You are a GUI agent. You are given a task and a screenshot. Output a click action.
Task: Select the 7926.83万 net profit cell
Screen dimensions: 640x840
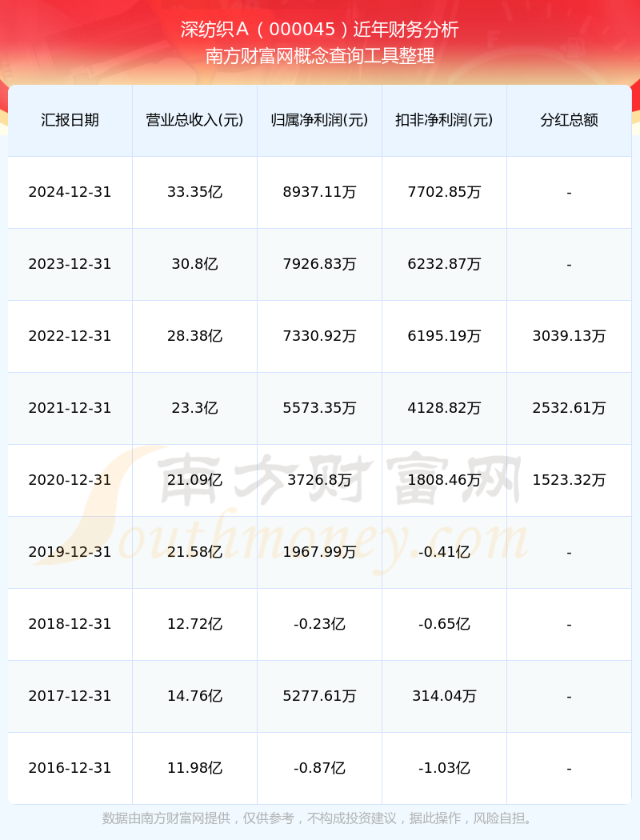pyautogui.click(x=320, y=264)
